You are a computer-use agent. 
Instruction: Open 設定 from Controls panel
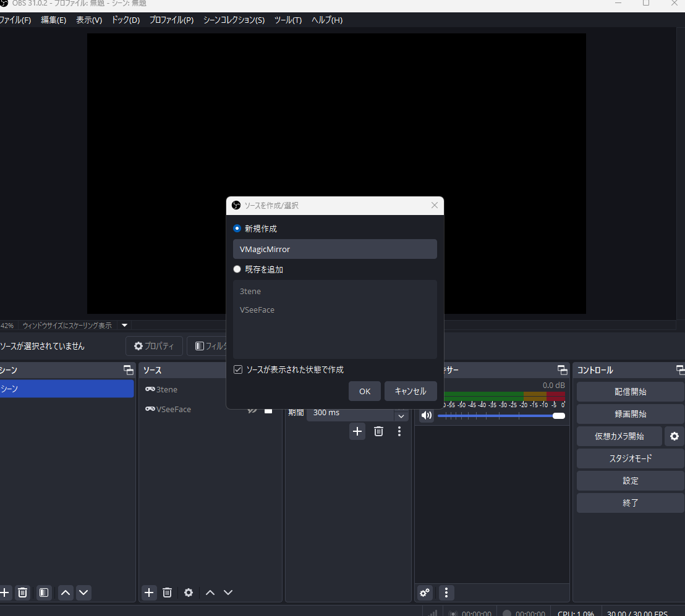click(x=631, y=481)
